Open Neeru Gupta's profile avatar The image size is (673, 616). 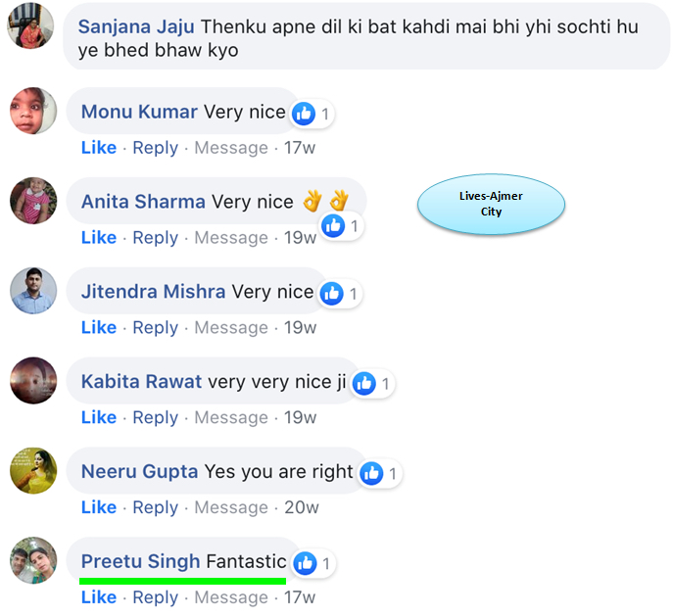click(33, 472)
